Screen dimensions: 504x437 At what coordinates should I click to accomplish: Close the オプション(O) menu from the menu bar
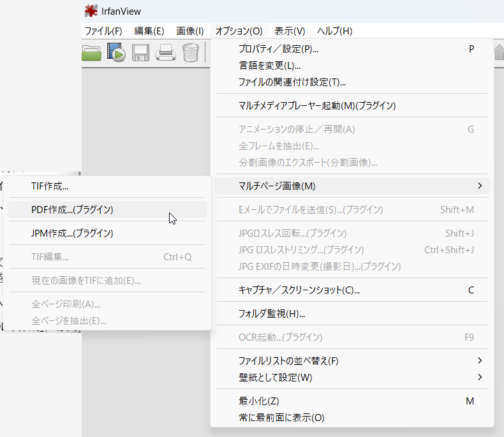(239, 31)
